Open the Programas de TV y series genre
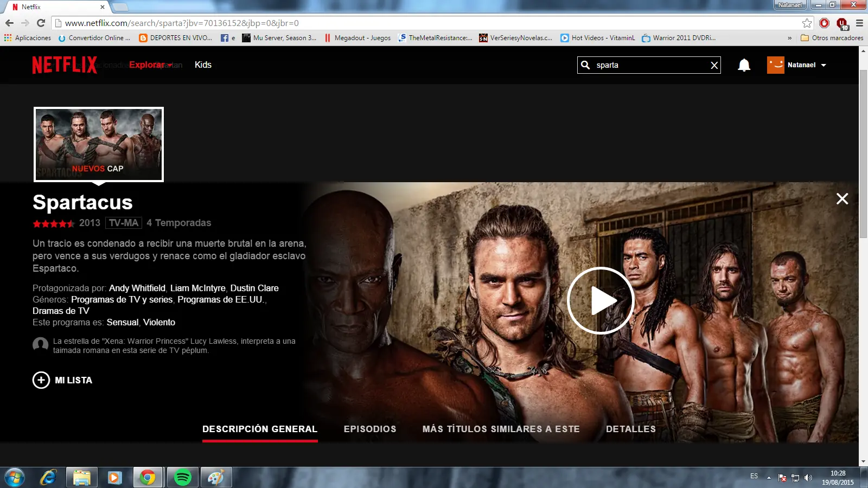Screen dimensions: 868x488 [x=122, y=299]
